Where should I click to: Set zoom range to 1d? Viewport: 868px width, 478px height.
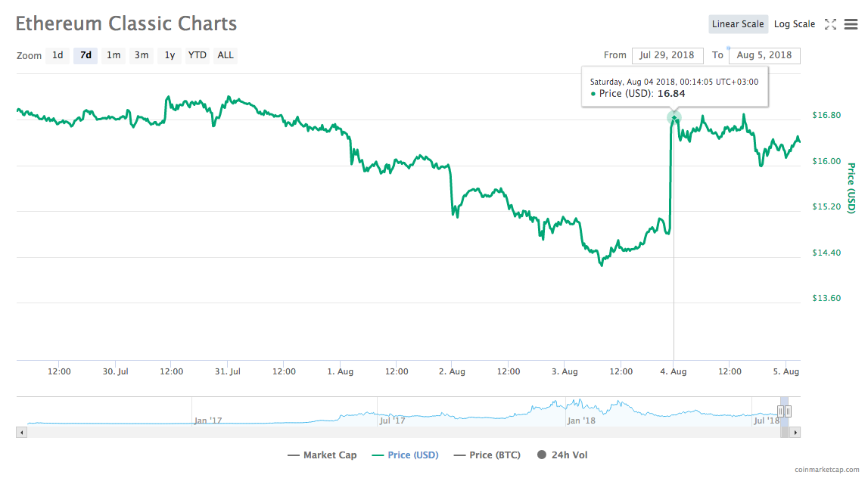58,55
